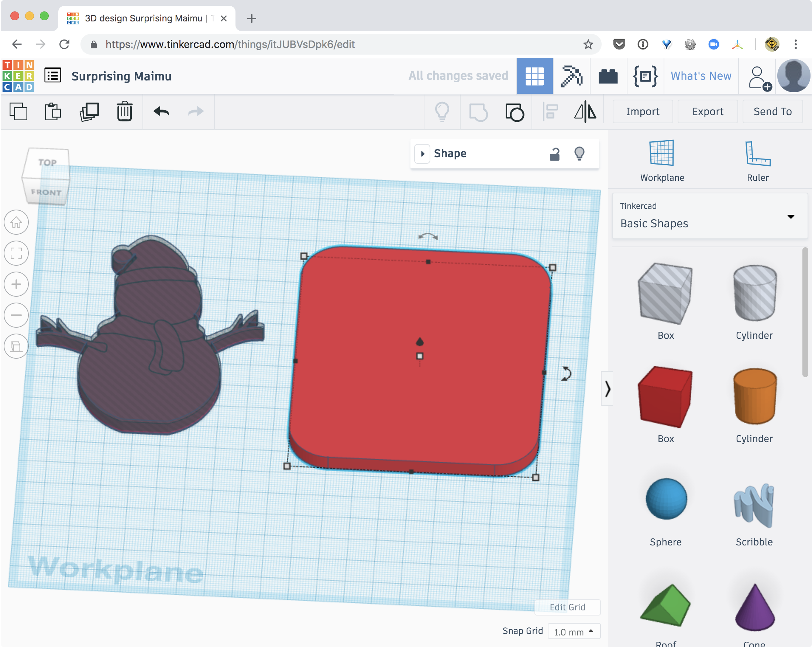Duplicate the selected shape
This screenshot has height=648, width=812.
89,111
